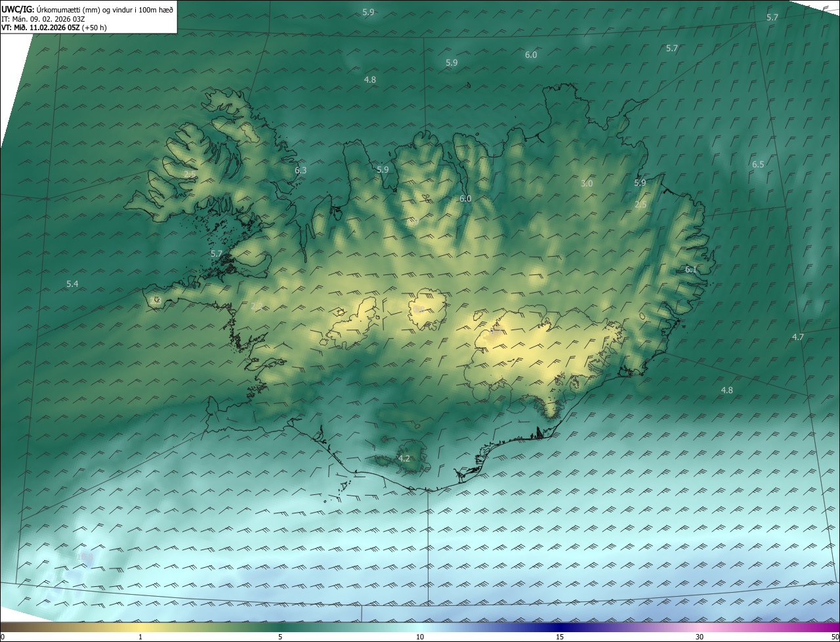This screenshot has height=642, width=840.
Task: Click the 6.1 value label on the east coast
Action: coord(691,270)
